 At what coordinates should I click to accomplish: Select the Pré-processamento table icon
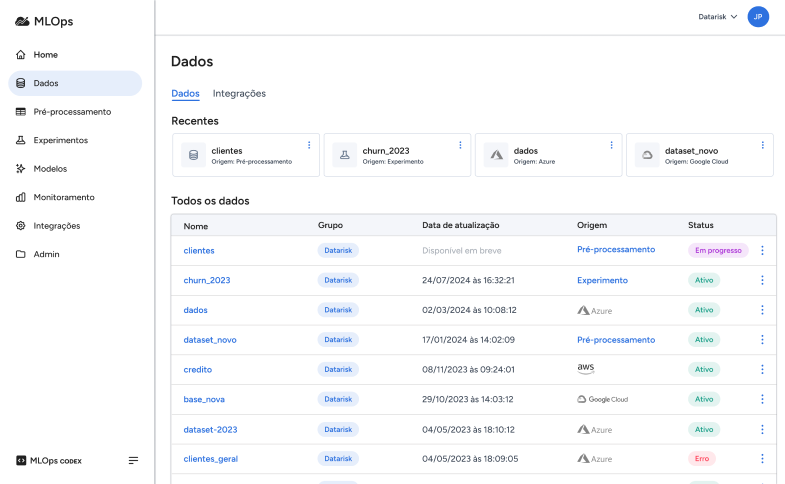click(21, 112)
